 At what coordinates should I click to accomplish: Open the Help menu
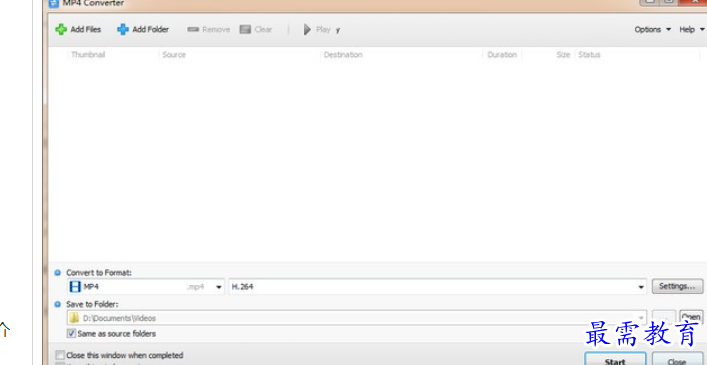pos(691,30)
